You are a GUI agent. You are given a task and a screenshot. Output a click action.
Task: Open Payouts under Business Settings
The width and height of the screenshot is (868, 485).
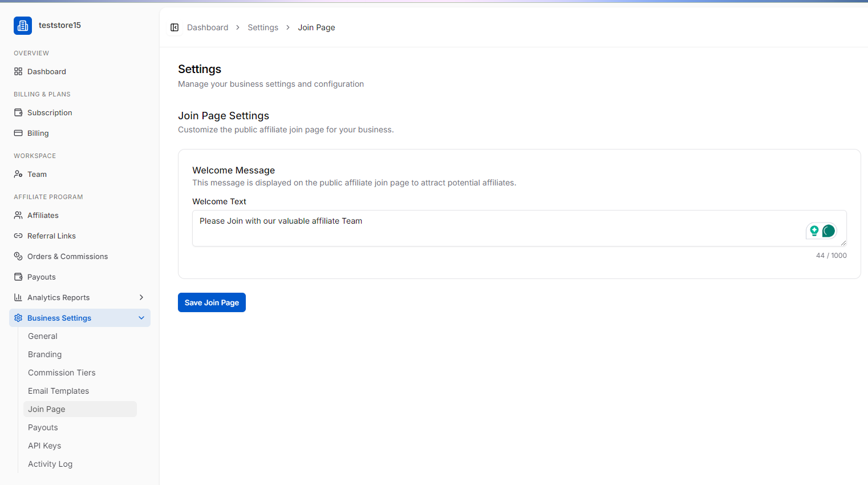[x=80, y=427]
